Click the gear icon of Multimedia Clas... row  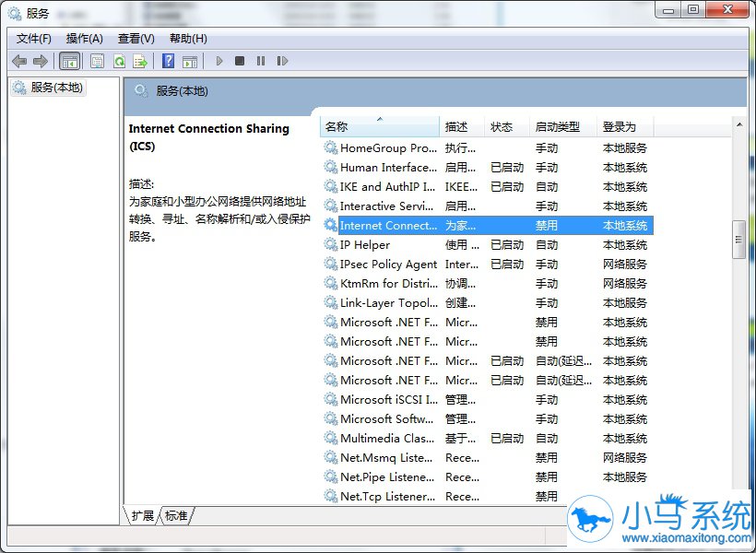(x=331, y=439)
